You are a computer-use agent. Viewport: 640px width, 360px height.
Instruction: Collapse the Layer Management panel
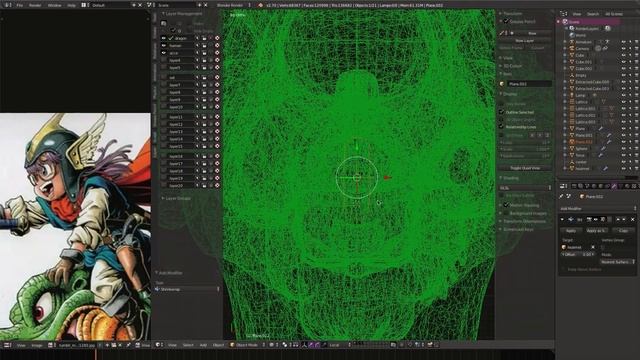pyautogui.click(x=182, y=13)
